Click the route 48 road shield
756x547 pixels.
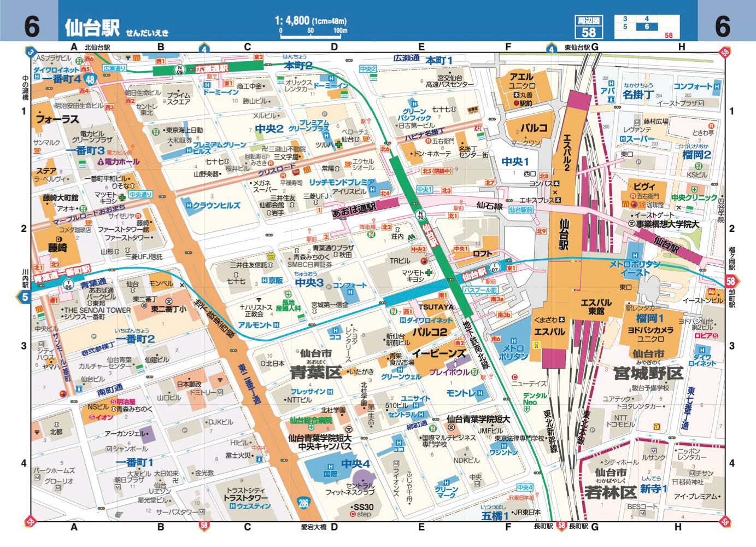[x=90, y=80]
